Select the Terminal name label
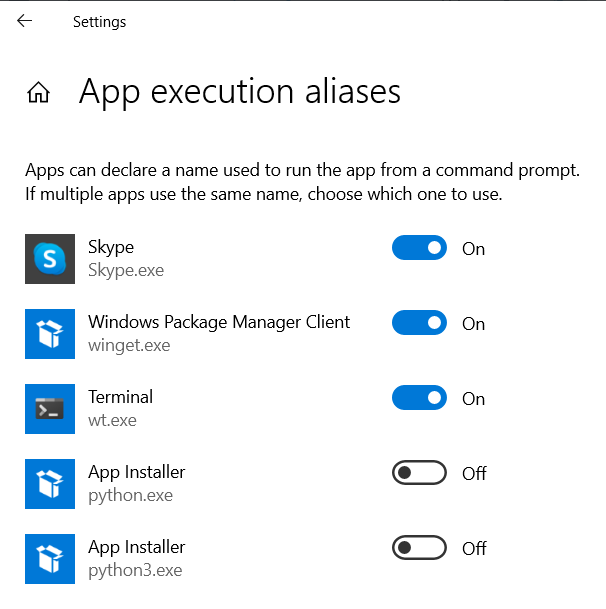Viewport: 606px width, 609px height. point(120,397)
